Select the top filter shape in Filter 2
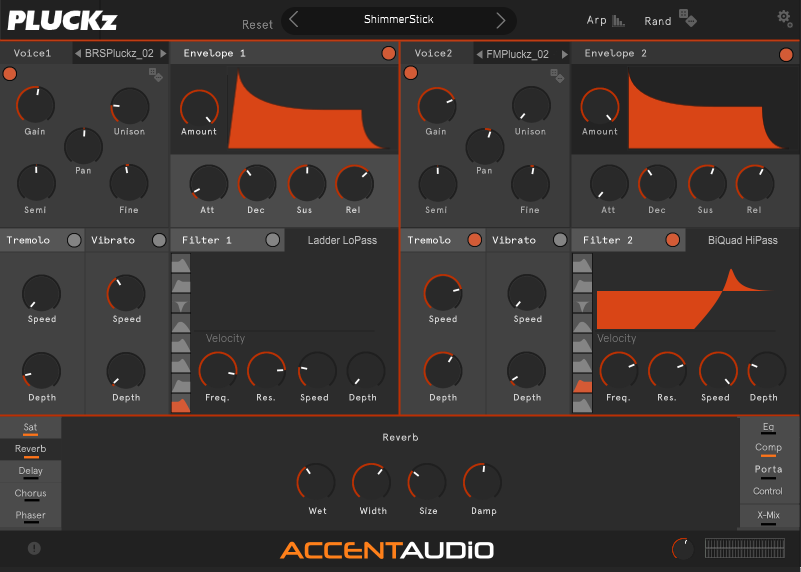The width and height of the screenshot is (801, 572). pos(582,264)
